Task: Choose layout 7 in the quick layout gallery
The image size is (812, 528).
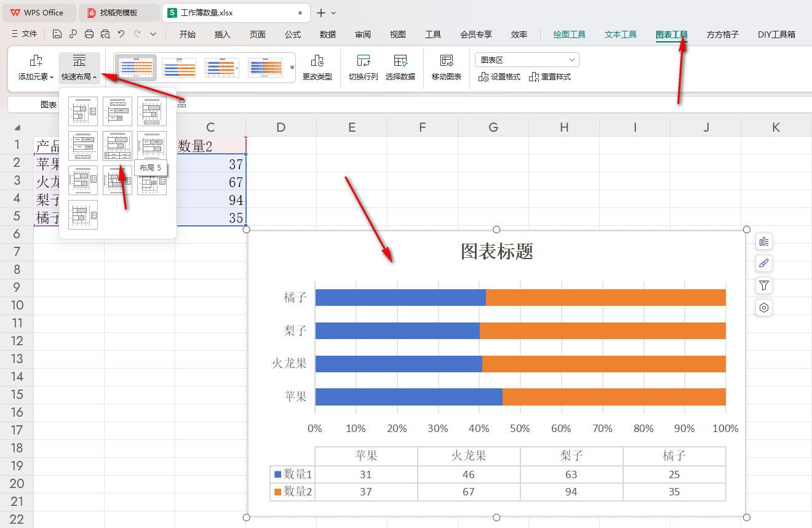Action: click(83, 180)
